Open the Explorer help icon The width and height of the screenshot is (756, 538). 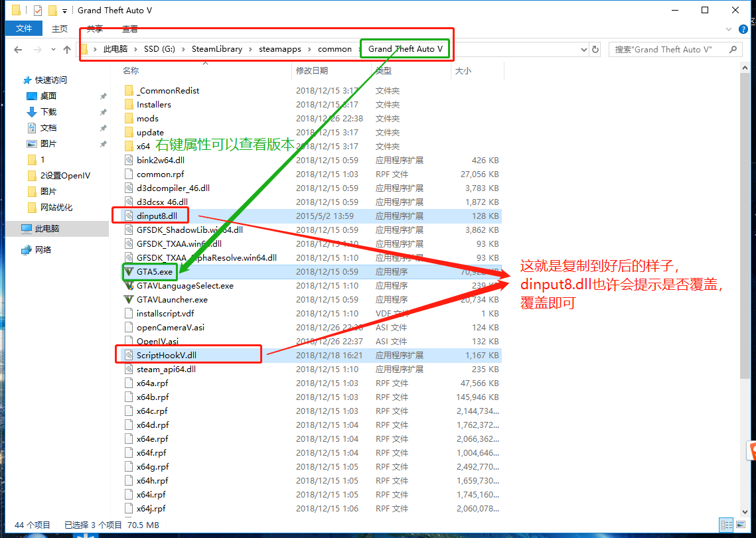click(x=743, y=29)
